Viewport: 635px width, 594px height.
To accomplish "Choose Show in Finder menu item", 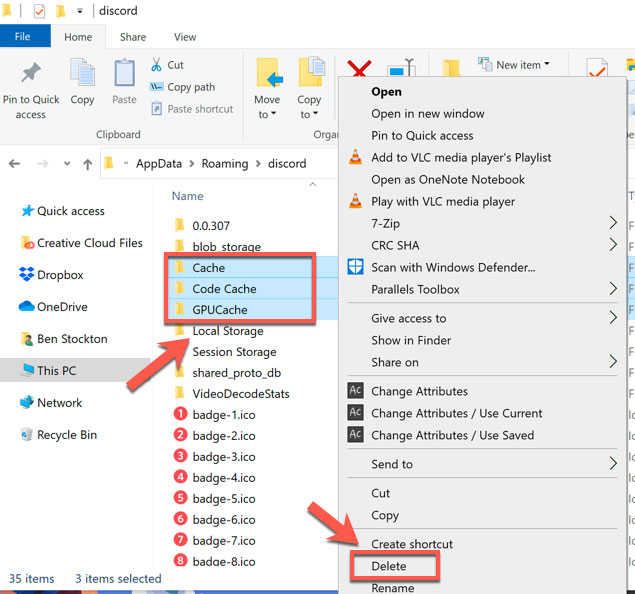I will (411, 341).
